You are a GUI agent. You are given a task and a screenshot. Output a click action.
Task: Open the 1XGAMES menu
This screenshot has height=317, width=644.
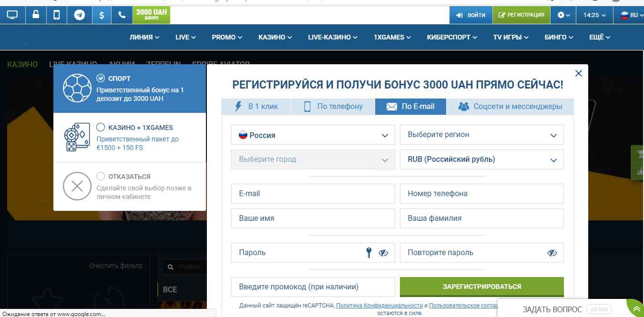point(392,37)
